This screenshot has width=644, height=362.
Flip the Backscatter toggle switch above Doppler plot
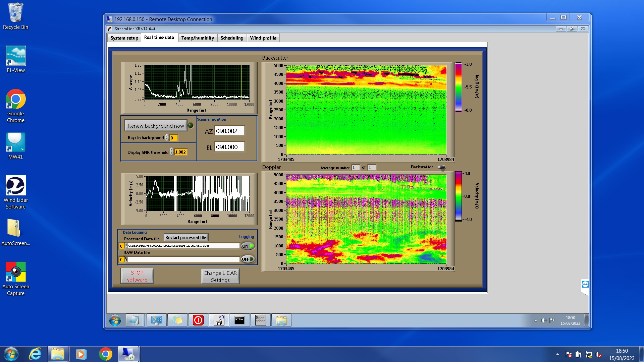point(442,167)
